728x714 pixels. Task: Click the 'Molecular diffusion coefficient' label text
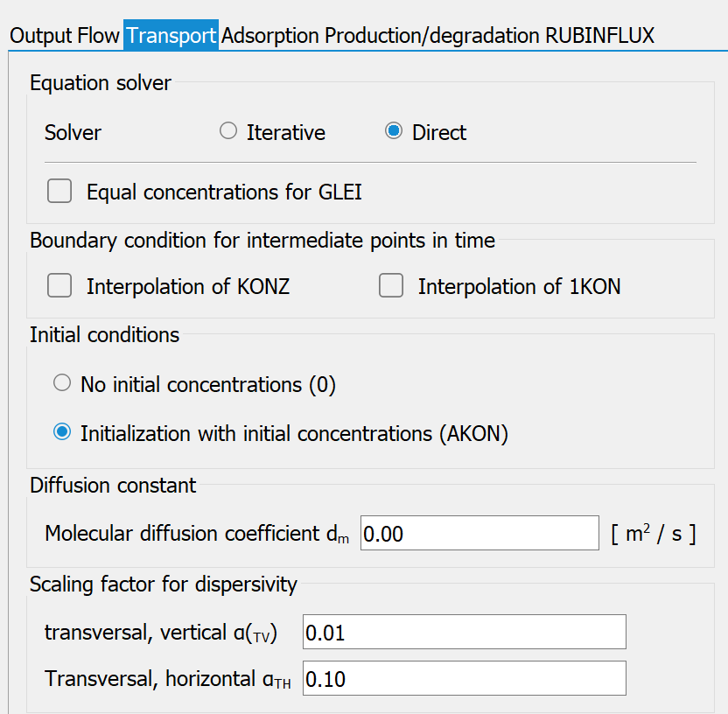pos(197,534)
